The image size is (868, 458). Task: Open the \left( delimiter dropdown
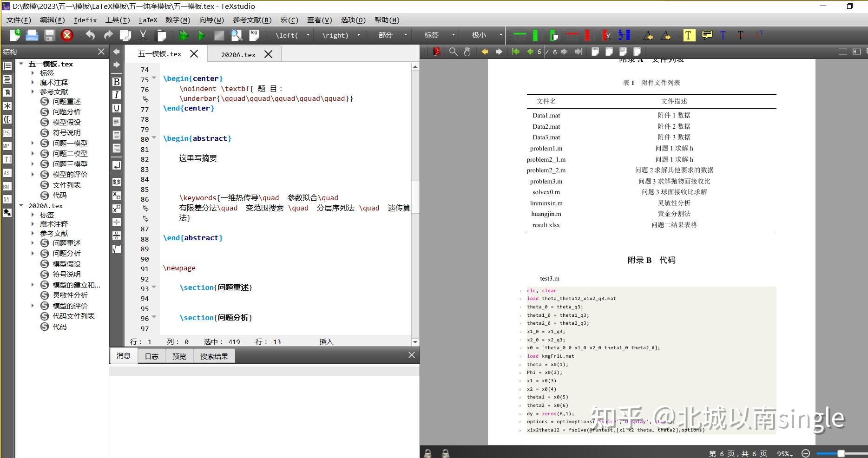(x=308, y=35)
